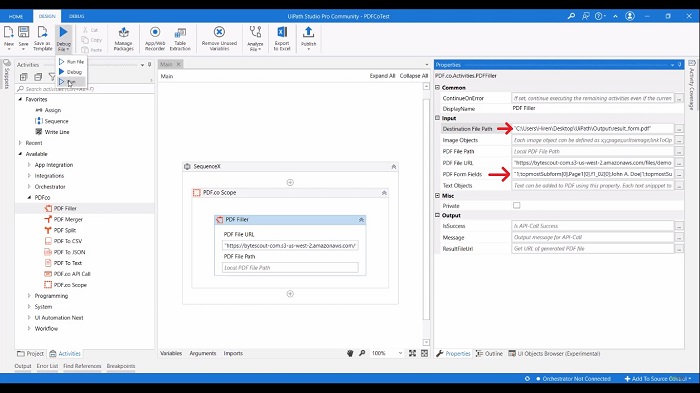
Task: Click the Publish icon
Action: pyautogui.click(x=308, y=38)
